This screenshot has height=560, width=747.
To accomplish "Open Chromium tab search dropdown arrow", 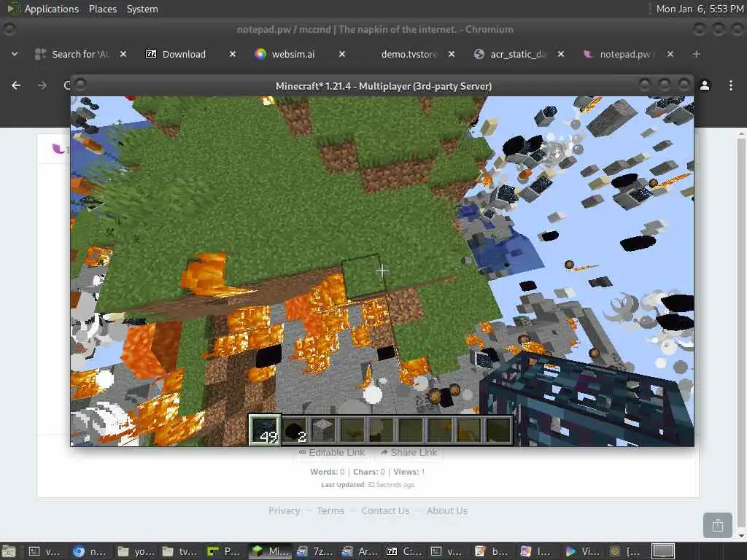I will pos(15,54).
